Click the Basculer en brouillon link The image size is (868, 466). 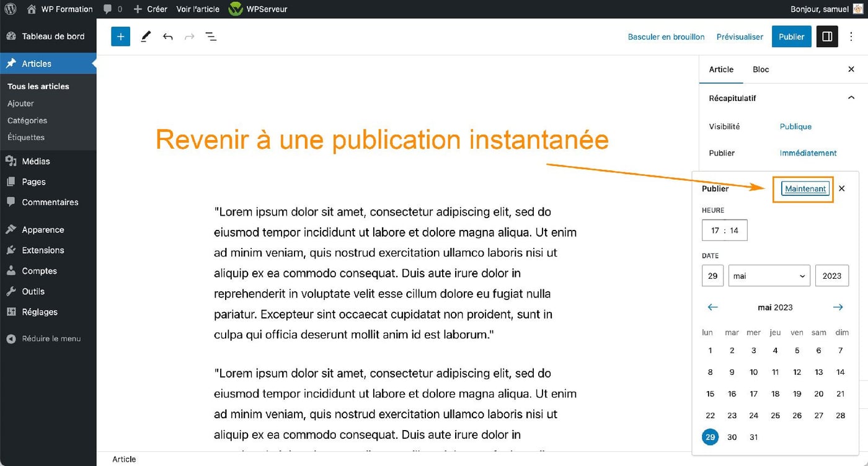tap(666, 37)
